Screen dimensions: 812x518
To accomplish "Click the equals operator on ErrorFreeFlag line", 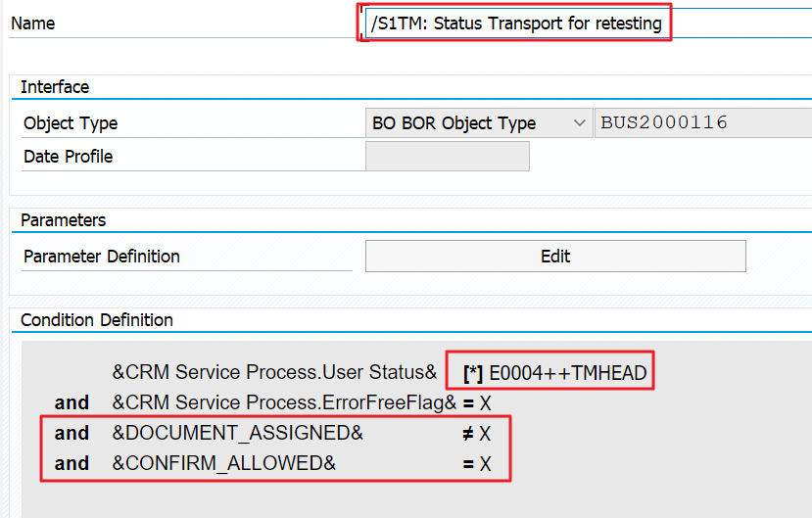I will click(x=468, y=402).
